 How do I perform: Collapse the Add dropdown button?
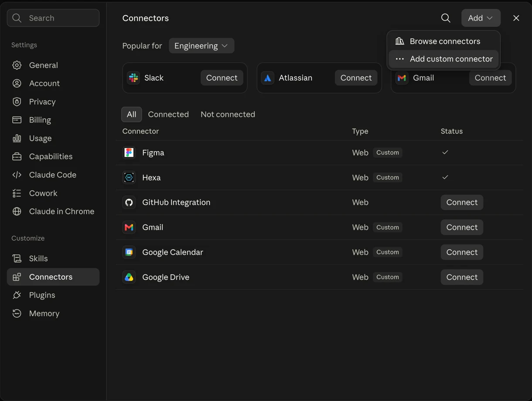[481, 18]
